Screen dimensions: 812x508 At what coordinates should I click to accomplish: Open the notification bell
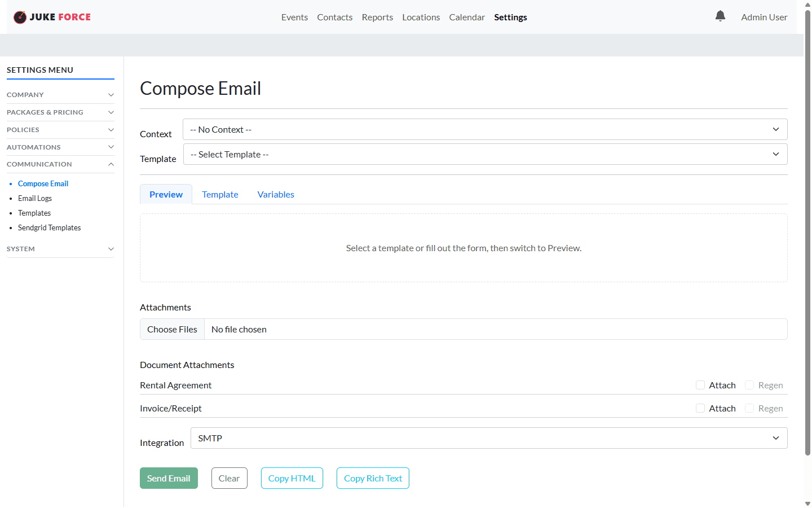click(720, 16)
